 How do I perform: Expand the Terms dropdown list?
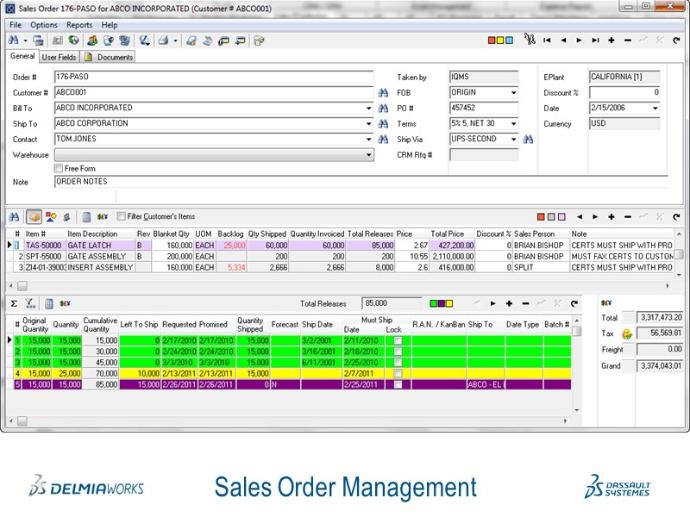tap(513, 124)
